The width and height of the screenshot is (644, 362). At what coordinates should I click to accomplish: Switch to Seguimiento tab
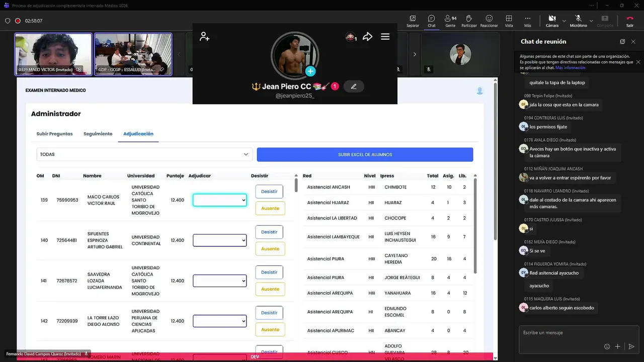[x=98, y=134]
